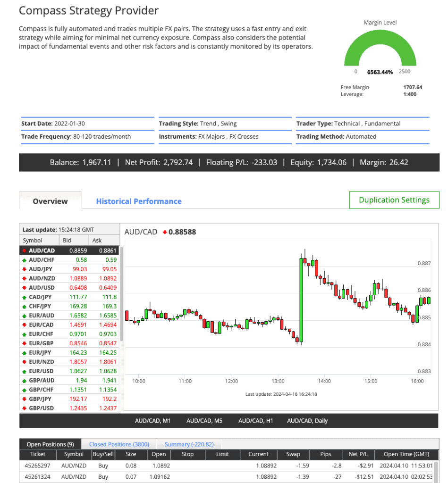Image resolution: width=448 pixels, height=483 pixels.
Task: Click the green up arrow beside AUD/CHF
Action: [x=24, y=260]
